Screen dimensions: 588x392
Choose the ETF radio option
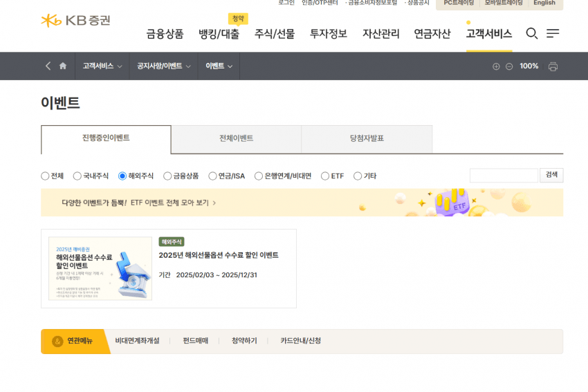click(x=325, y=176)
